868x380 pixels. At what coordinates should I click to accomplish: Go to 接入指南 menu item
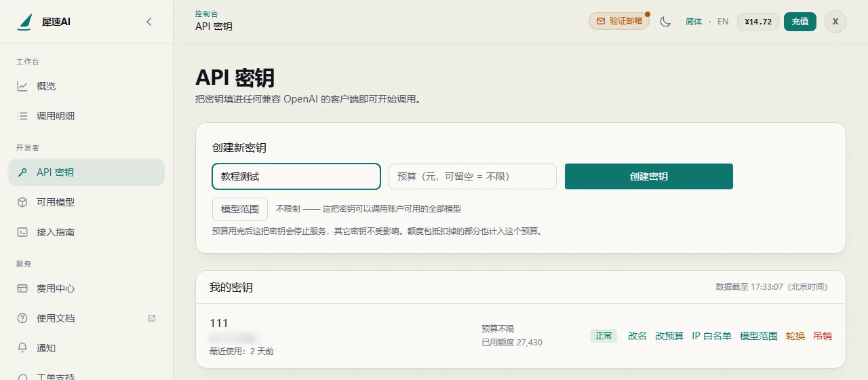coord(86,232)
